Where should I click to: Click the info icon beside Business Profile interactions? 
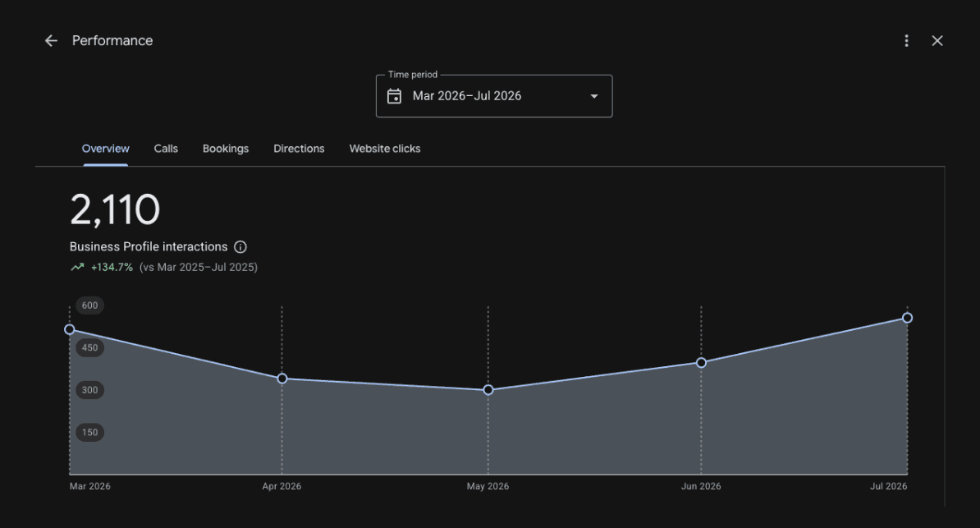[x=240, y=247]
